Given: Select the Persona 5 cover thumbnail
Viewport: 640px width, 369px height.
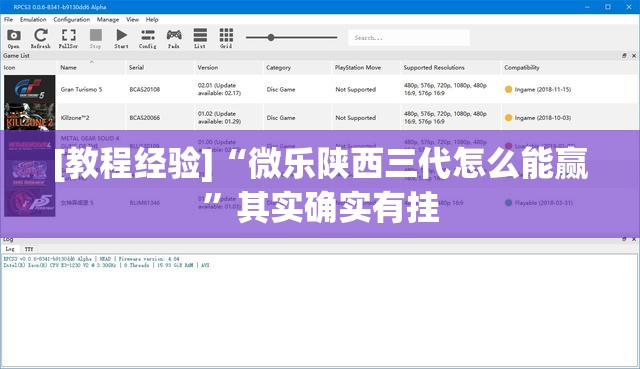Looking at the screenshot, I should pos(29,202).
